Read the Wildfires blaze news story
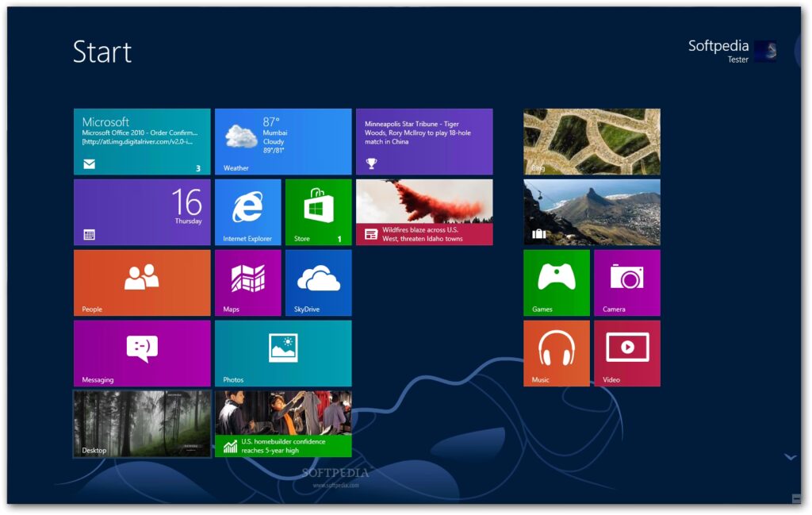This screenshot has width=812, height=515. click(x=424, y=212)
